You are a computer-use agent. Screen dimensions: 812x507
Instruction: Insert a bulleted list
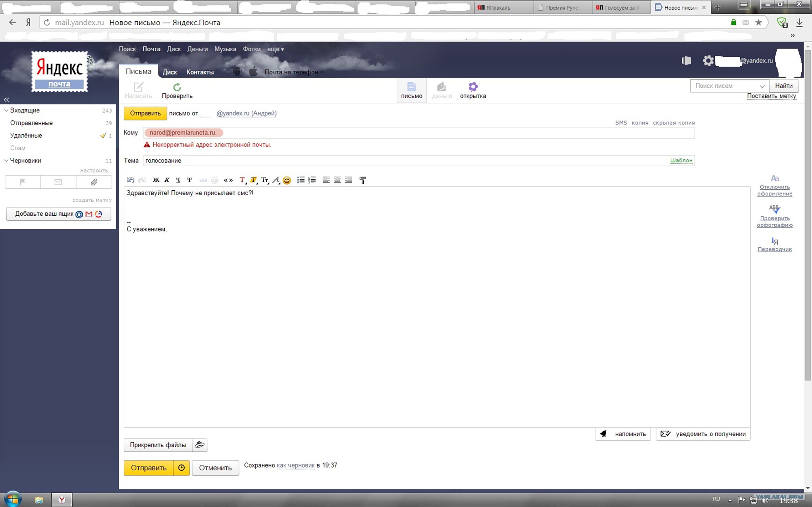301,180
